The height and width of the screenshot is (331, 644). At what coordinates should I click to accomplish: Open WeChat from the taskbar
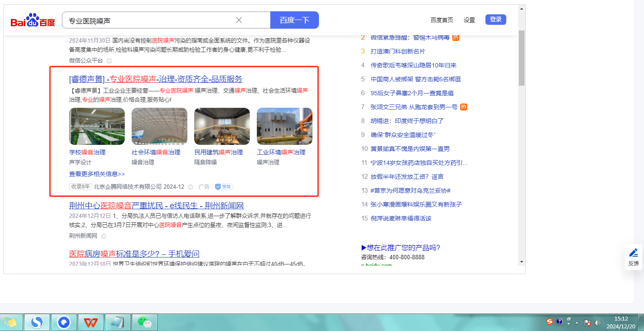click(x=144, y=322)
